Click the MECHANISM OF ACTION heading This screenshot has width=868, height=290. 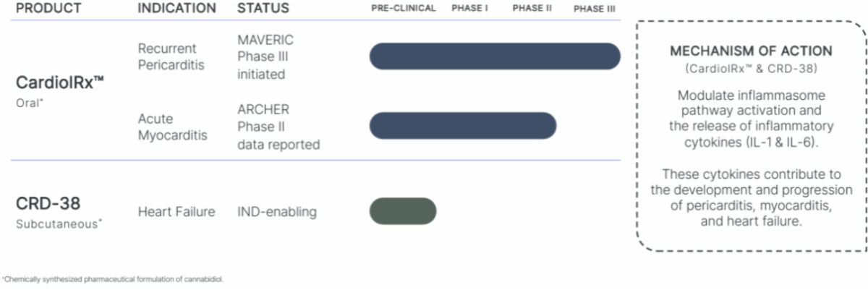[751, 52]
